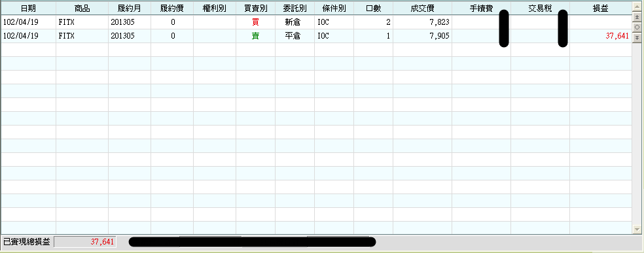644x253 pixels.
Task: Select the 7,823 trade price cell
Action: (x=422, y=22)
